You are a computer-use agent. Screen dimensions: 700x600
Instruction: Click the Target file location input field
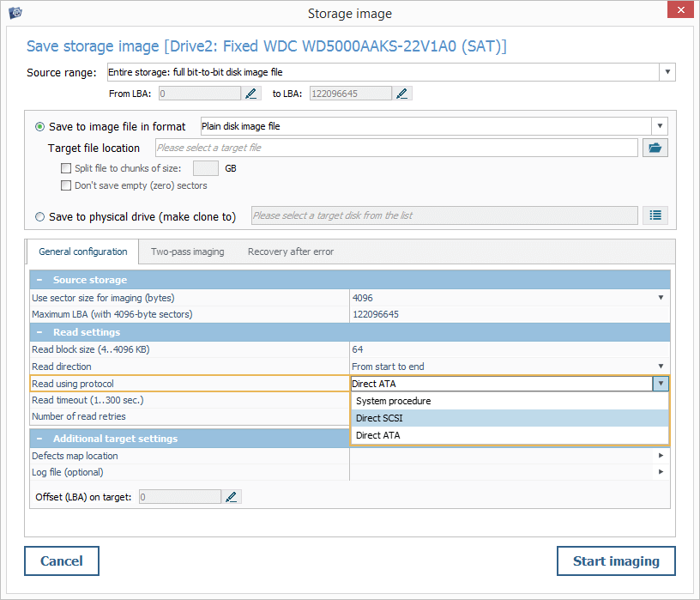396,148
